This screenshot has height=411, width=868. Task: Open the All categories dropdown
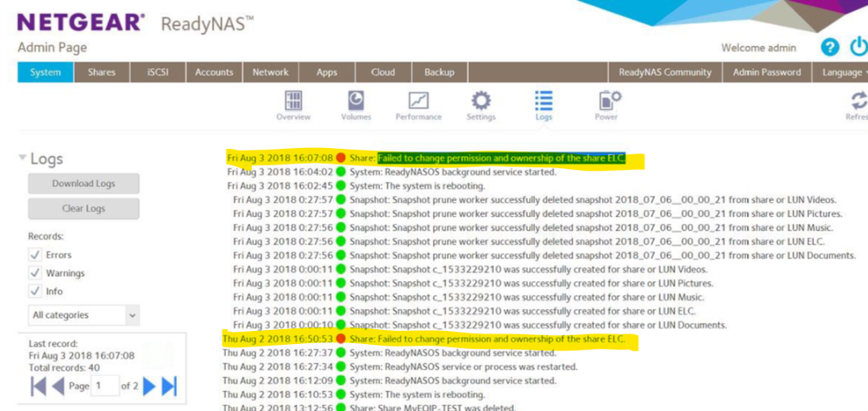pos(83,315)
